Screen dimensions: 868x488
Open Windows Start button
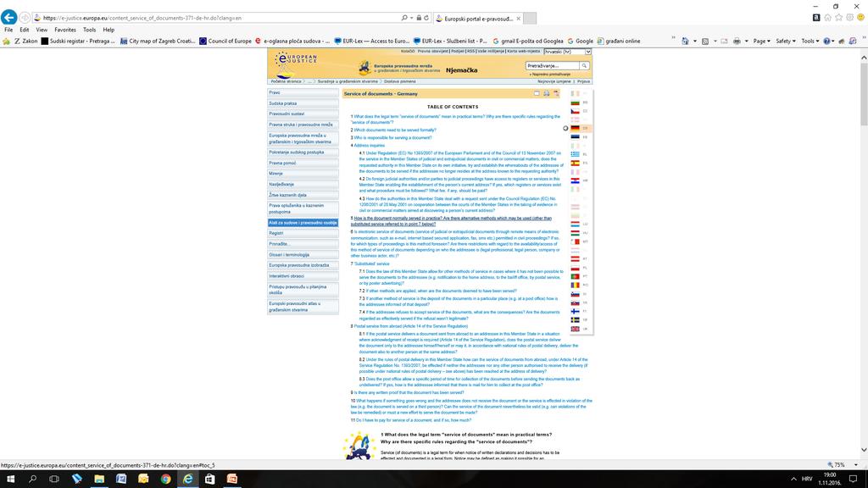click(x=10, y=480)
